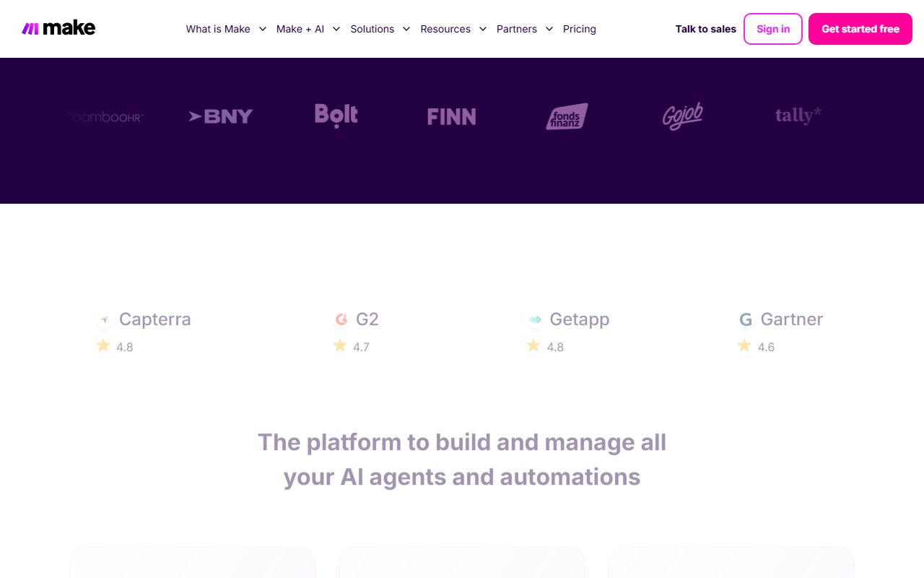Screen dimensions: 924x578
Task: Click the Bolt customer logo
Action: (336, 116)
